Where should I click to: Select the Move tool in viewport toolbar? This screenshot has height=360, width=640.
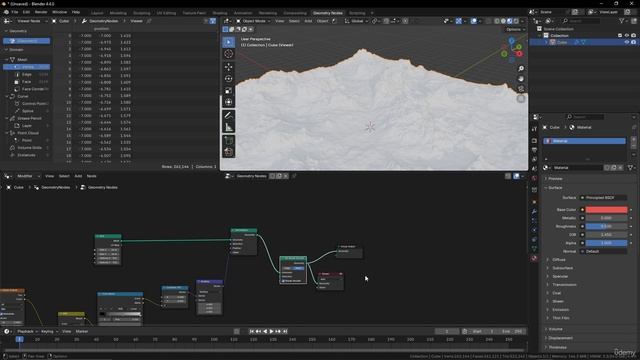229,67
